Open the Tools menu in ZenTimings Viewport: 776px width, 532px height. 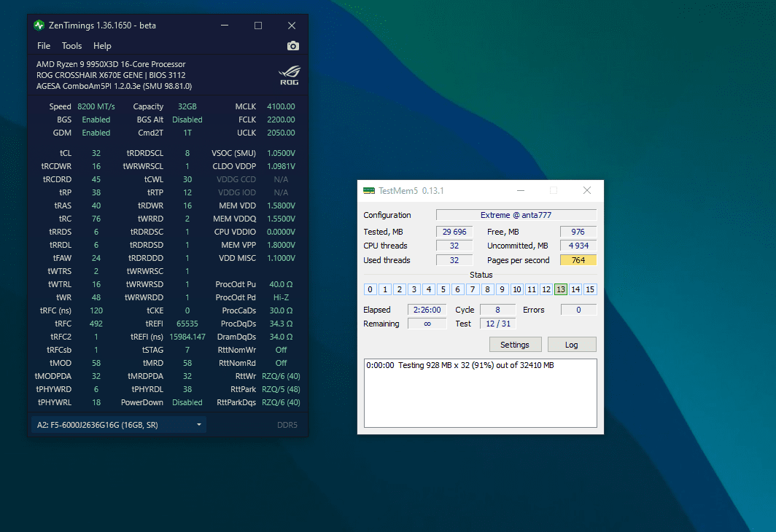click(71, 45)
